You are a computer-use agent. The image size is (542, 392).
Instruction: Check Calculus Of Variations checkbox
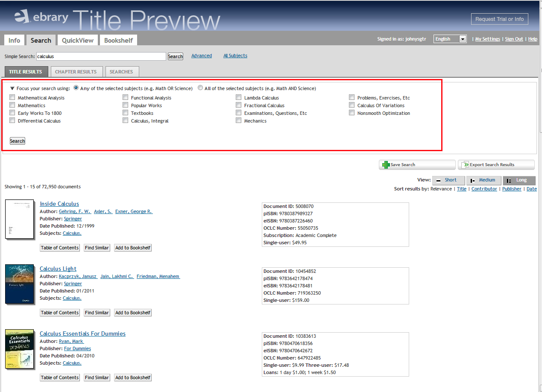tap(352, 105)
